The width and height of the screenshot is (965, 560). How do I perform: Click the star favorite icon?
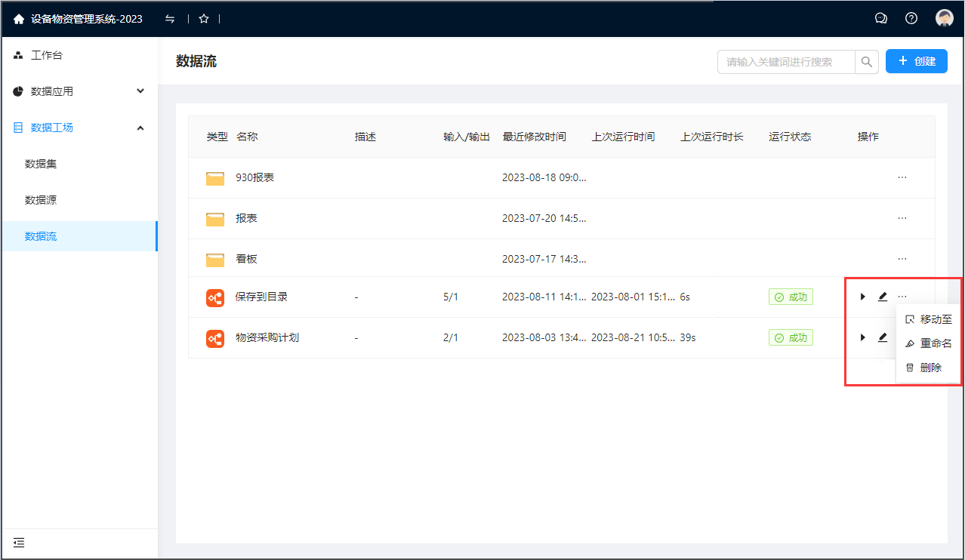(x=203, y=19)
